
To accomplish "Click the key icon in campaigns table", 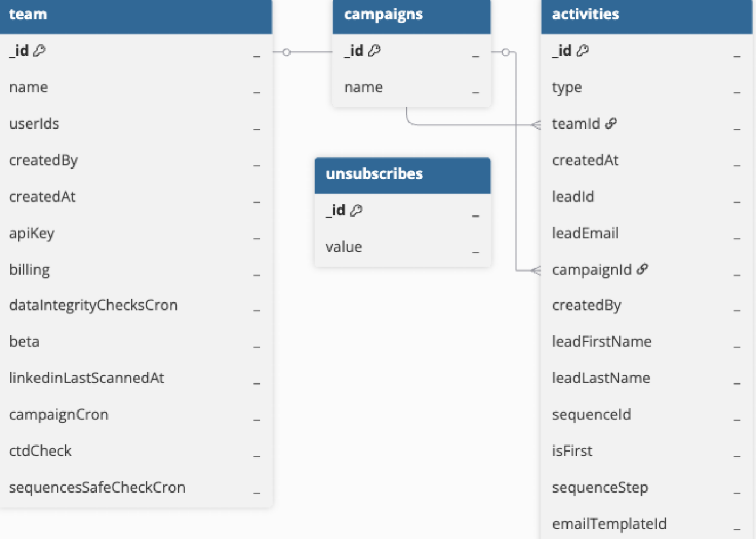I will (374, 51).
